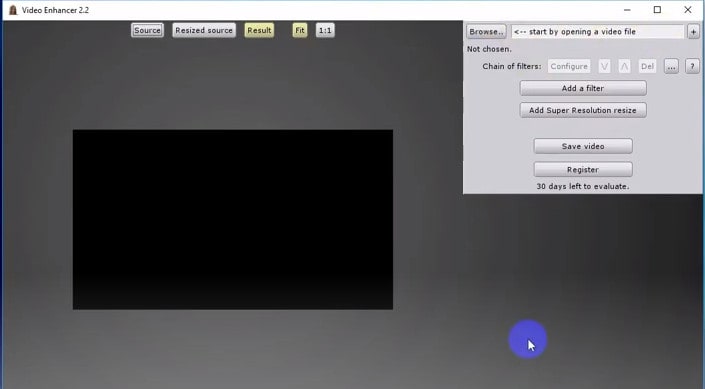Open the Register dialog
705x389 pixels.
[583, 170]
